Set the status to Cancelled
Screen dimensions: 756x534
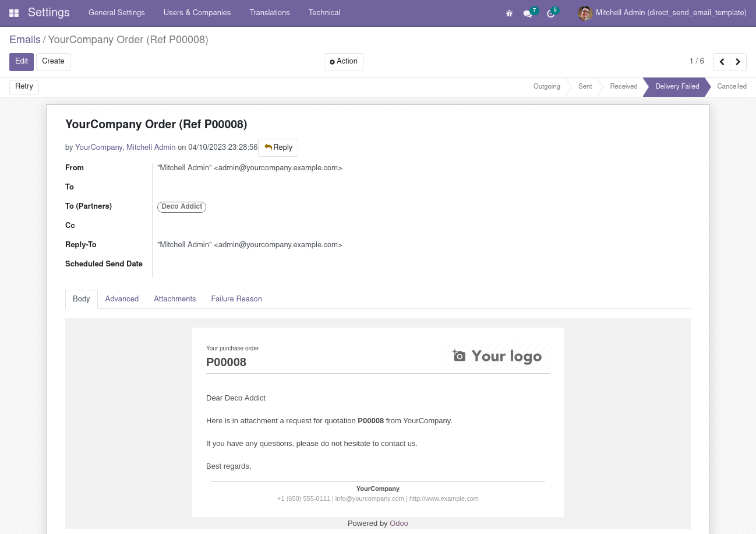pyautogui.click(x=732, y=87)
